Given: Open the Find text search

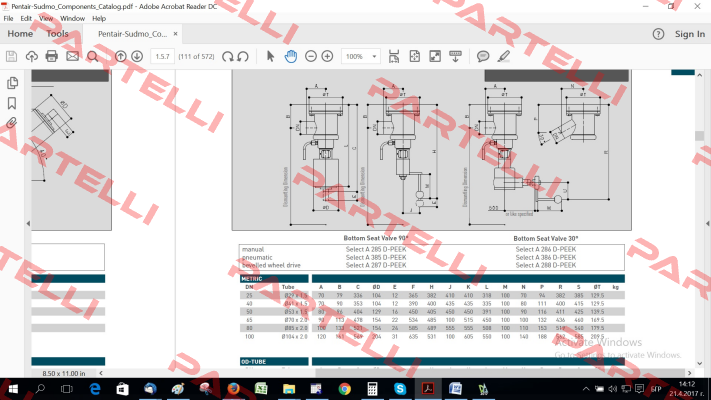Looking at the screenshot, I should click(93, 56).
